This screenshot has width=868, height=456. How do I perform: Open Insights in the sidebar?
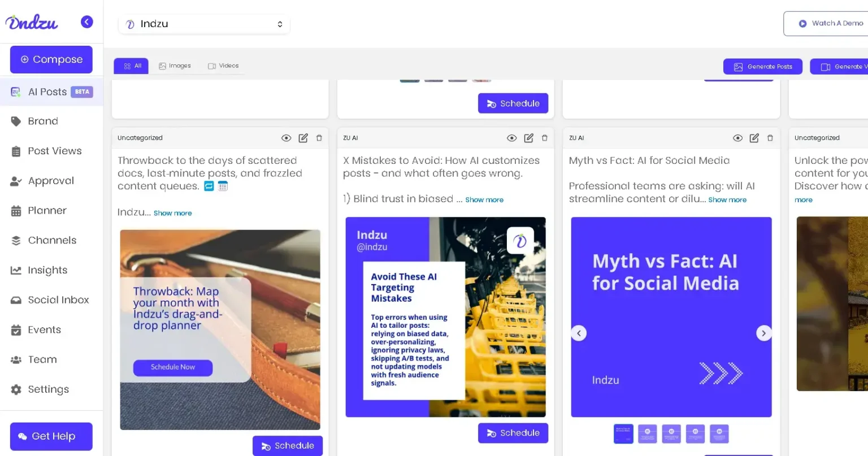coord(47,270)
